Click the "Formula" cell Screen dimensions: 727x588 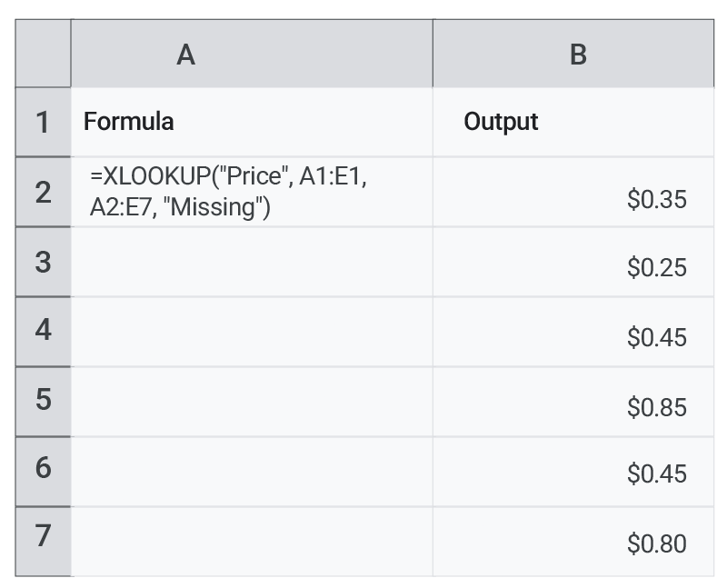pos(251,122)
